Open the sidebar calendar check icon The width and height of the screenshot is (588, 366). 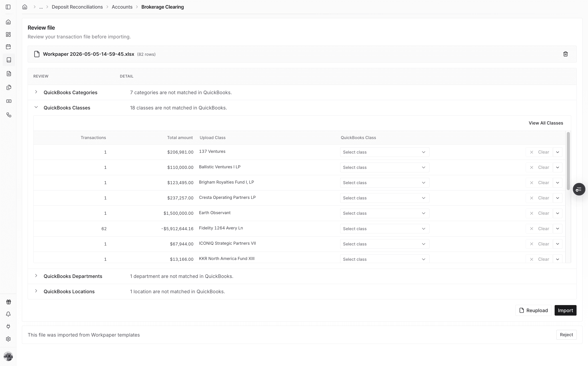8,47
